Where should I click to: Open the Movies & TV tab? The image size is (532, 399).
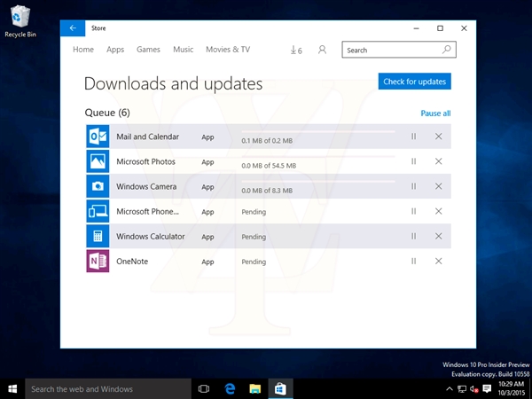pos(228,50)
